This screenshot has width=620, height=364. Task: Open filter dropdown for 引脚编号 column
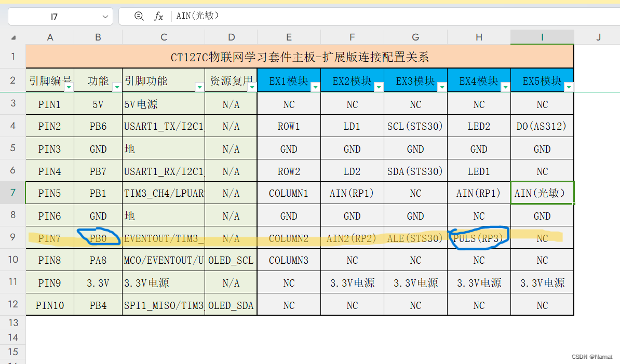tap(69, 87)
